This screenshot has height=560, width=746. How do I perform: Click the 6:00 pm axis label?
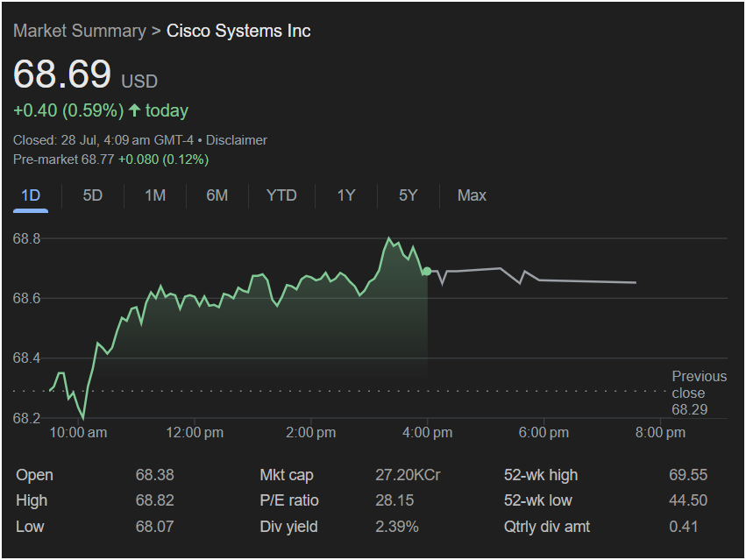click(544, 433)
